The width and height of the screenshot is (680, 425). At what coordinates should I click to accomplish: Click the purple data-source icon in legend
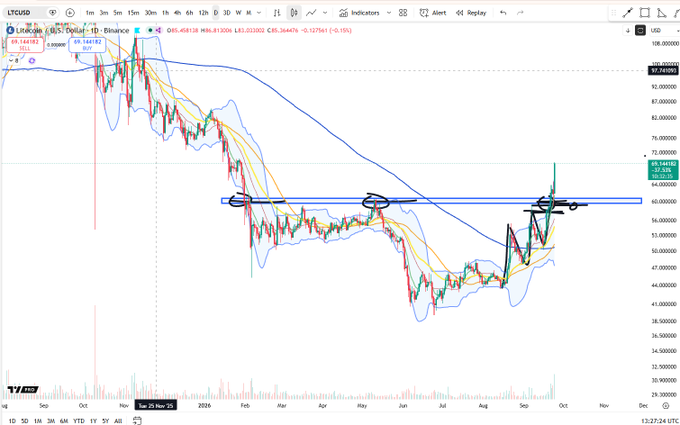coord(158,30)
